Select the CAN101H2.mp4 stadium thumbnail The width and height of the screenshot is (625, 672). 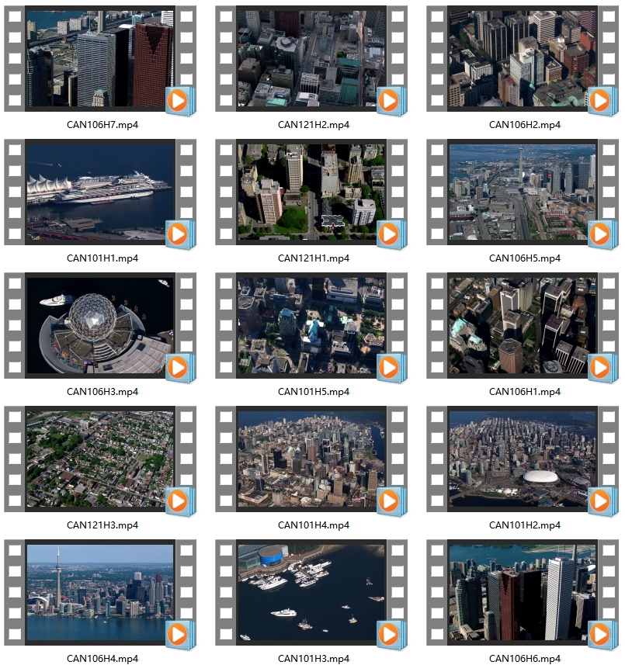tap(523, 459)
